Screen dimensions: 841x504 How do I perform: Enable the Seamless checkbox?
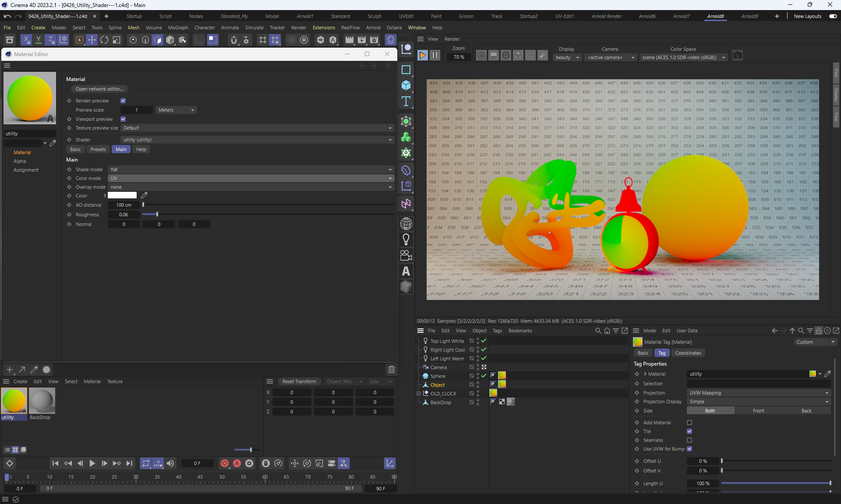point(689,440)
